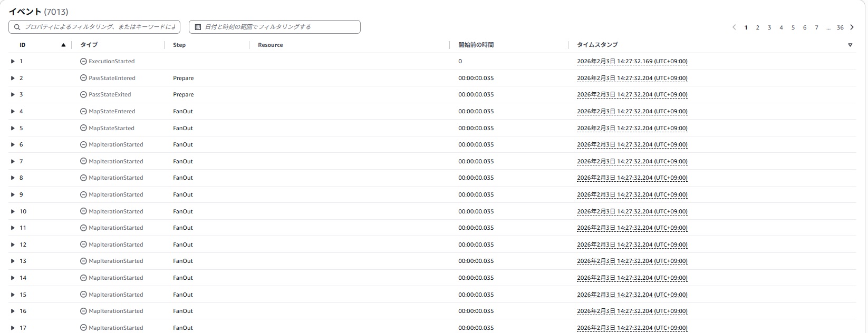Viewport: 868px width, 333px height.
Task: Click the search magnifier icon in filter box
Action: 17,27
